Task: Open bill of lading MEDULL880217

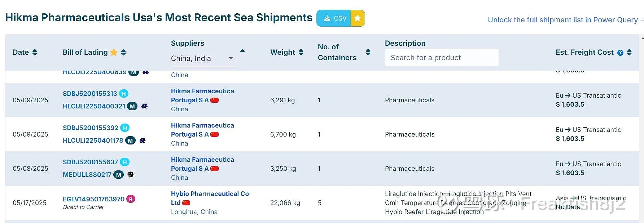Action: click(87, 175)
